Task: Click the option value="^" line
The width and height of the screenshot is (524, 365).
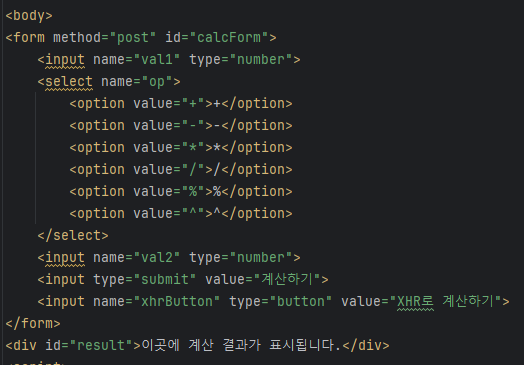Action: coord(181,214)
